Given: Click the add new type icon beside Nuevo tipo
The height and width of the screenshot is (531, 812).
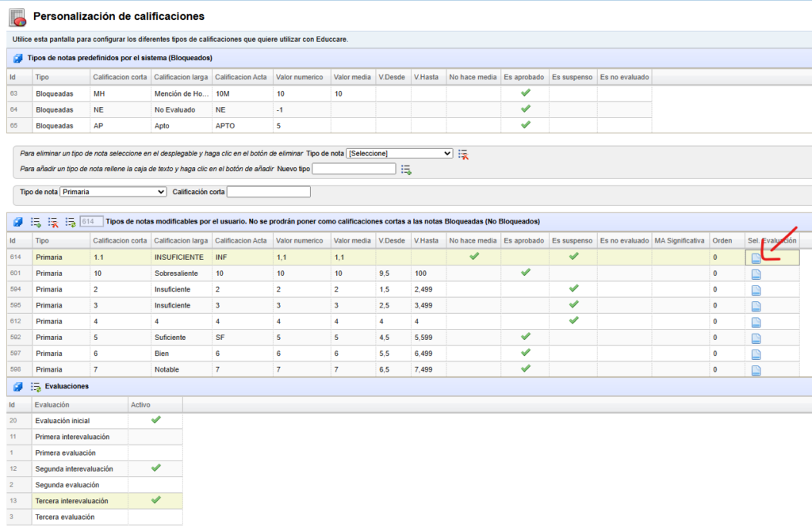Looking at the screenshot, I should [x=406, y=170].
